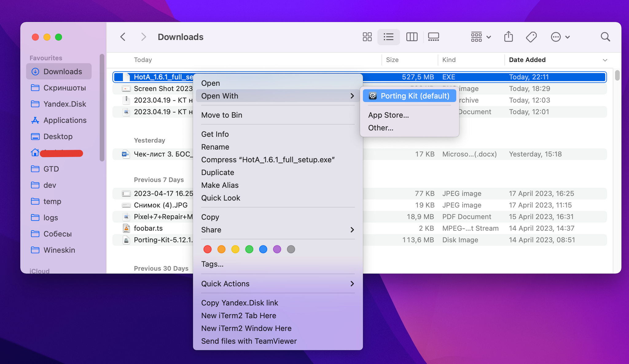This screenshot has width=629, height=364.
Task: Select New iTerm2 Window Here
Action: [278, 328]
